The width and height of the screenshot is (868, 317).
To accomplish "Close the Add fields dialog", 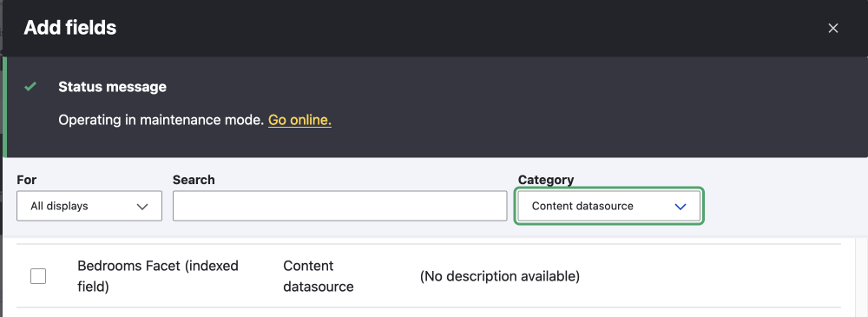I will coord(832,29).
